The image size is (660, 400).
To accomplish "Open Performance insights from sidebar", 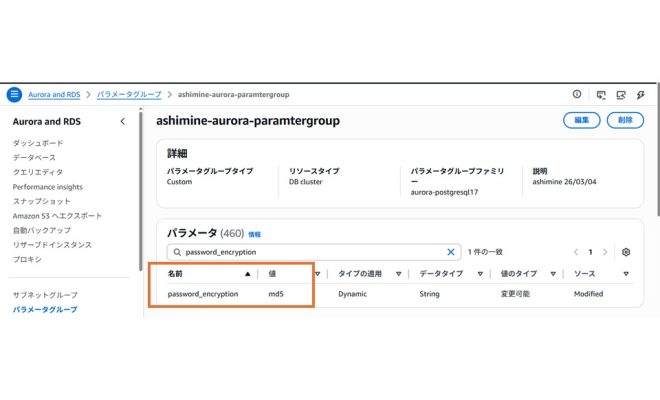I will 48,187.
